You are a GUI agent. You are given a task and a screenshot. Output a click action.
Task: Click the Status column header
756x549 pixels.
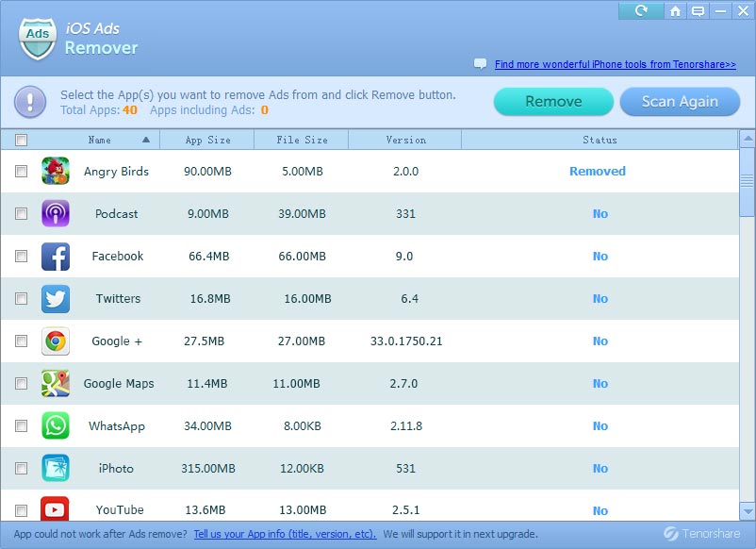(x=600, y=141)
